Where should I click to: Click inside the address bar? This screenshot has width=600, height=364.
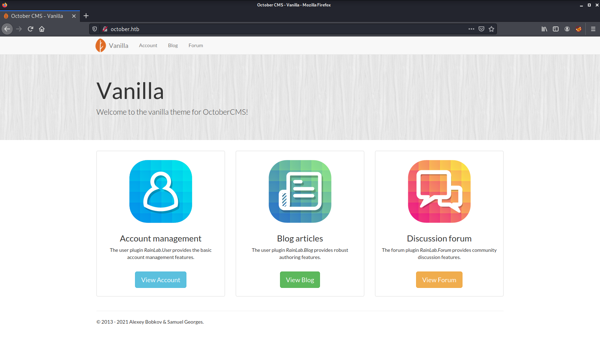point(250,29)
